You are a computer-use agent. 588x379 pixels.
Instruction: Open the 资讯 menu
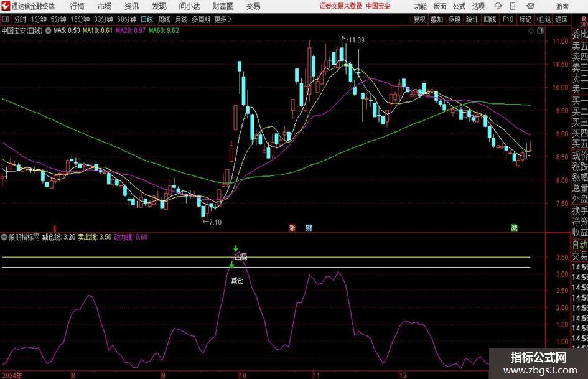point(131,6)
